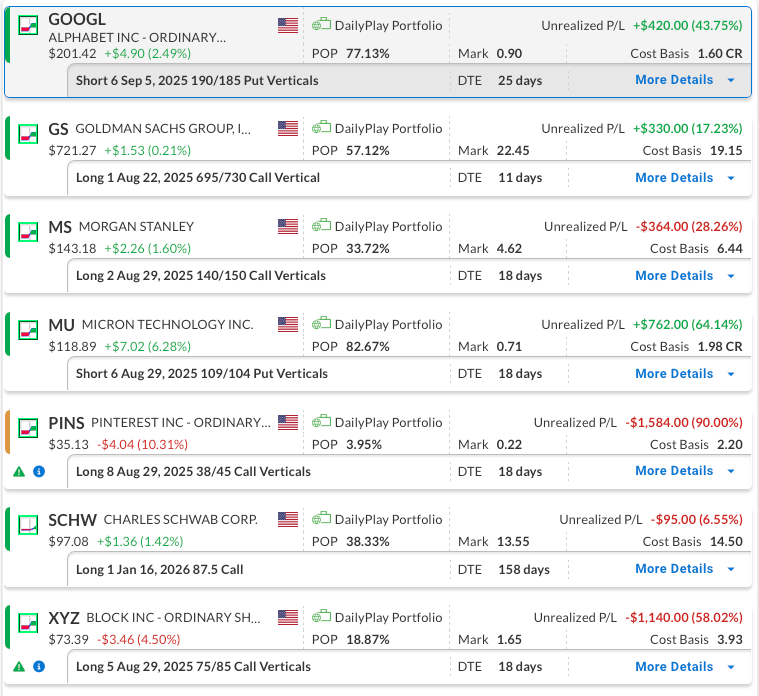Click the portfolio icon in GS row
The width and height of the screenshot is (759, 696).
pyautogui.click(x=321, y=127)
